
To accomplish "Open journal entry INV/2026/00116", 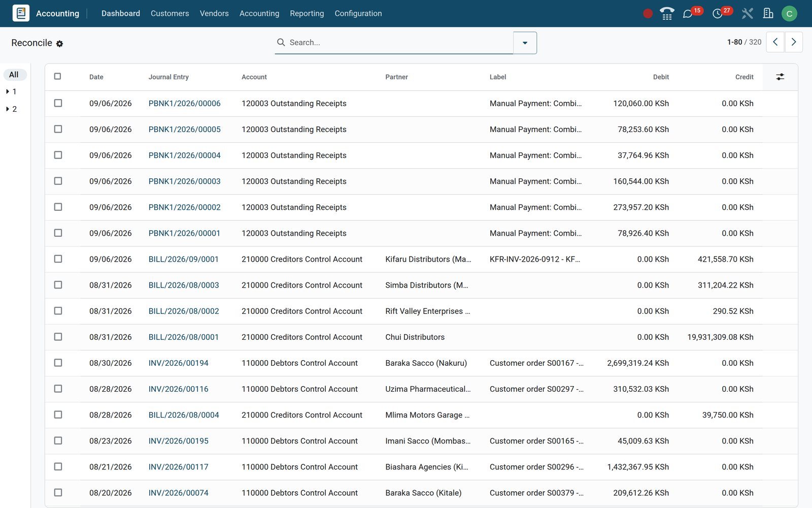I will tap(178, 389).
